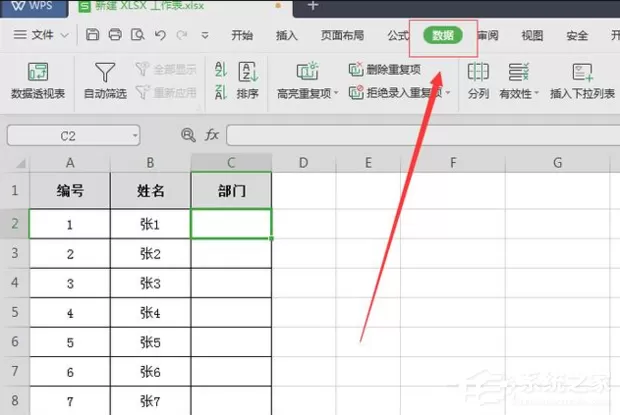The image size is (620, 415).
Task: Click the print preview icon
Action: coord(138,35)
